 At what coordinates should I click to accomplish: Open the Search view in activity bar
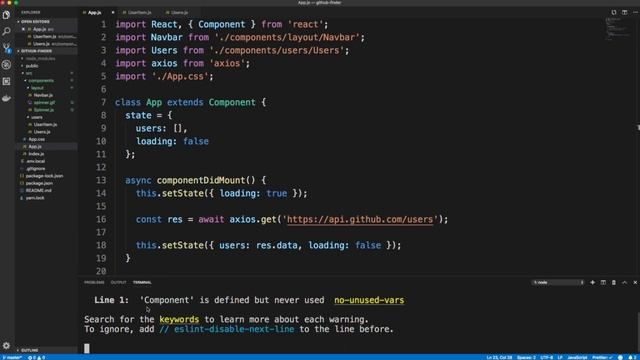[x=6, y=31]
